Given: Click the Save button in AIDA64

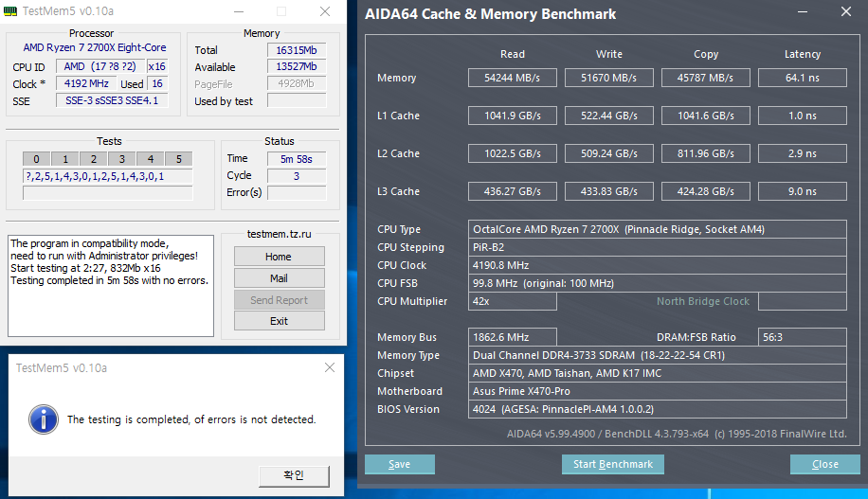Looking at the screenshot, I should (x=400, y=464).
